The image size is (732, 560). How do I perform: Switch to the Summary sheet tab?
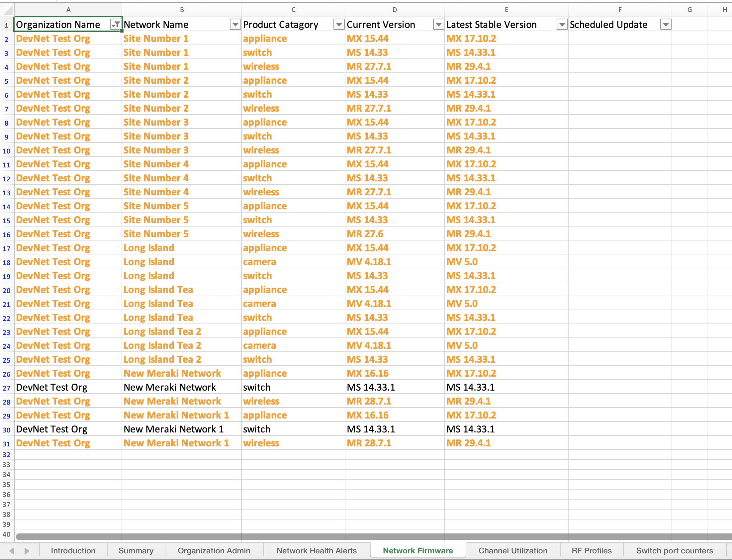click(136, 551)
